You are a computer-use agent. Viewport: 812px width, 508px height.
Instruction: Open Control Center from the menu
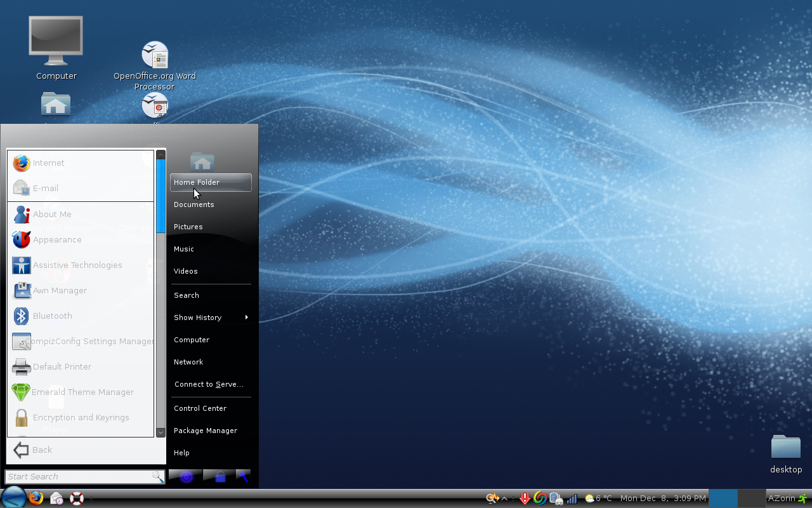(x=201, y=408)
